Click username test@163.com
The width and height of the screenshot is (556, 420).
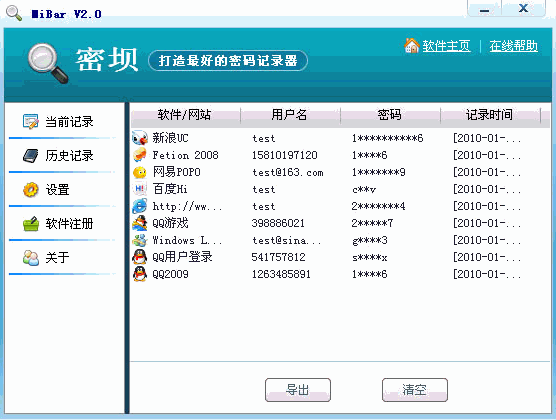288,172
